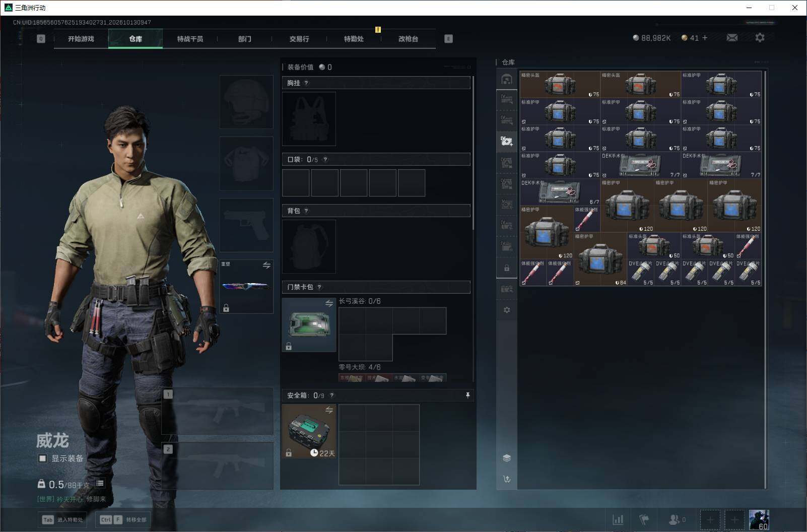Viewport: 807px width, 532px height.
Task: Click the help icon beside 安全箱
Action: point(331,395)
